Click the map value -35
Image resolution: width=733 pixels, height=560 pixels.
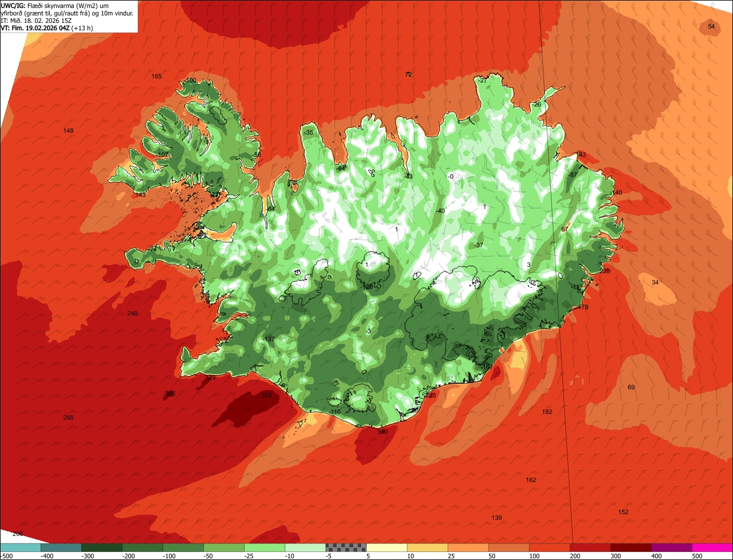(x=309, y=133)
